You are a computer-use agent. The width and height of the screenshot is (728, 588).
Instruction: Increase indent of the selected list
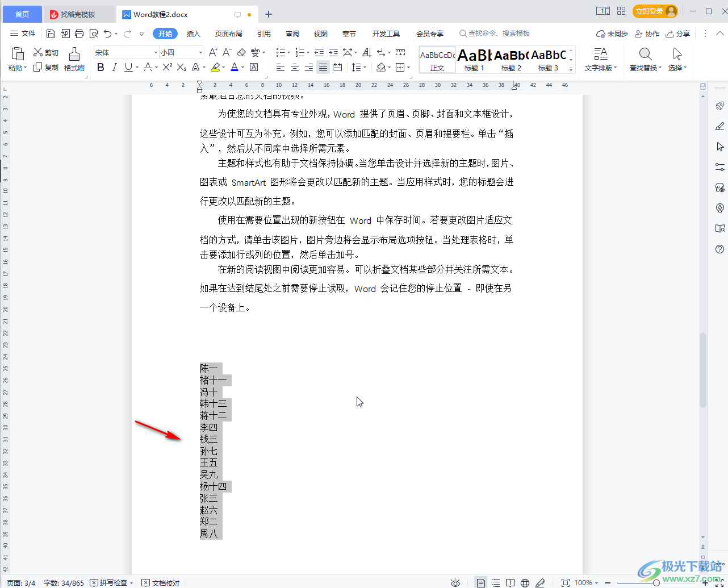click(333, 52)
